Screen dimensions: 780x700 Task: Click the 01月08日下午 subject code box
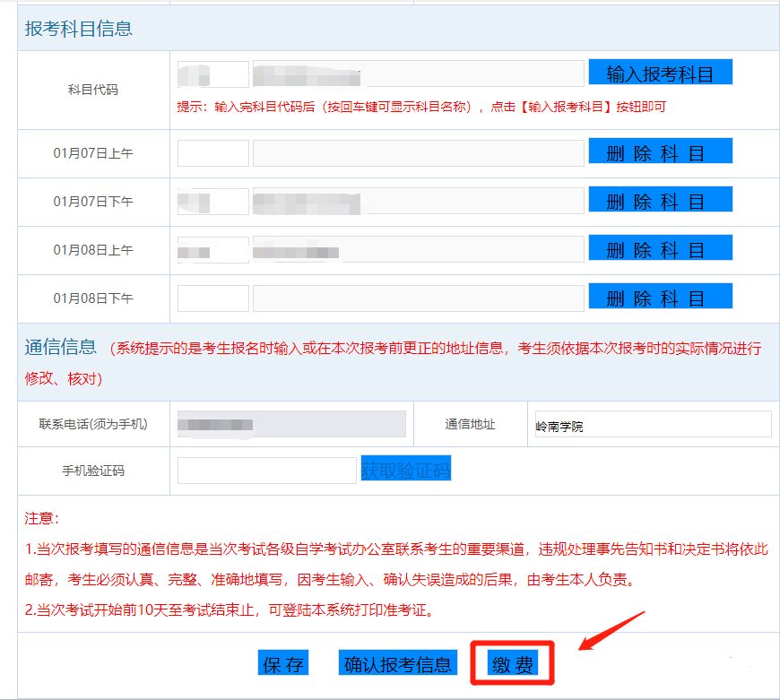tap(212, 298)
